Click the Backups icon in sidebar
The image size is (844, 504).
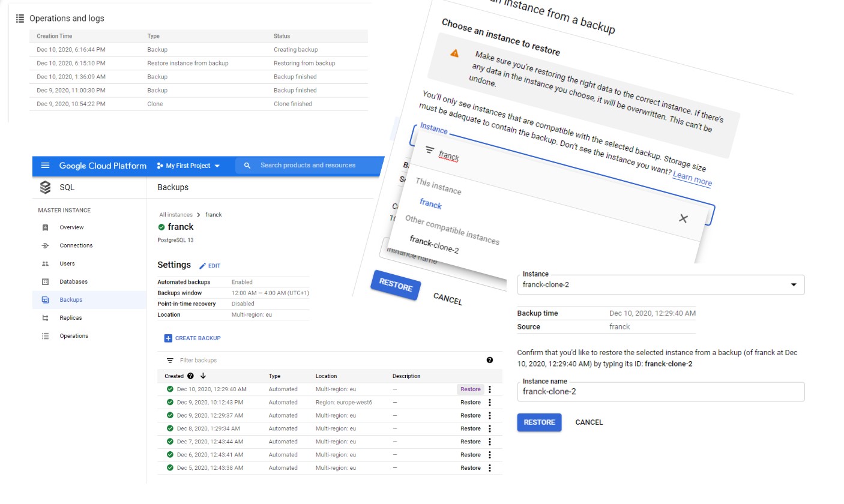pos(45,299)
